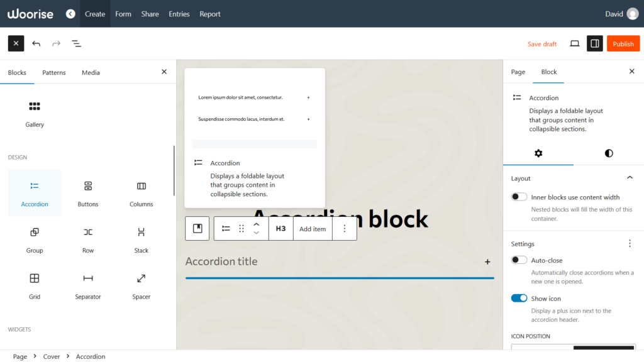Open the Share menu in top bar
Viewport: 644px width, 362px height.
pos(150,13)
